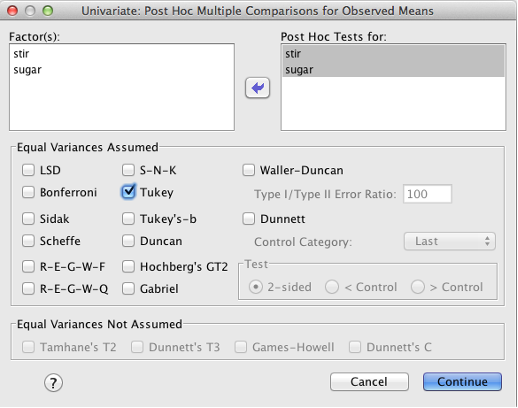The height and width of the screenshot is (408, 518).
Task: Click the Type I/Type II Error Ratio field
Action: pyautogui.click(x=427, y=194)
